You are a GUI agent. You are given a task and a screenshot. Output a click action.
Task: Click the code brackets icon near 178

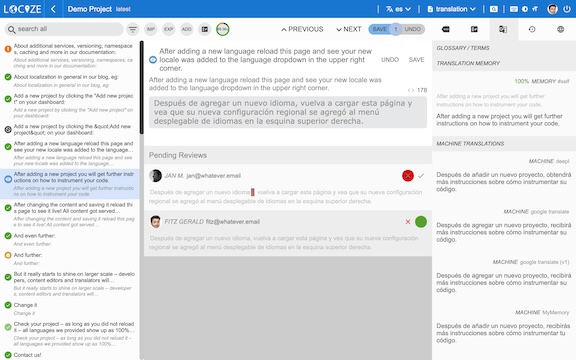(x=411, y=90)
